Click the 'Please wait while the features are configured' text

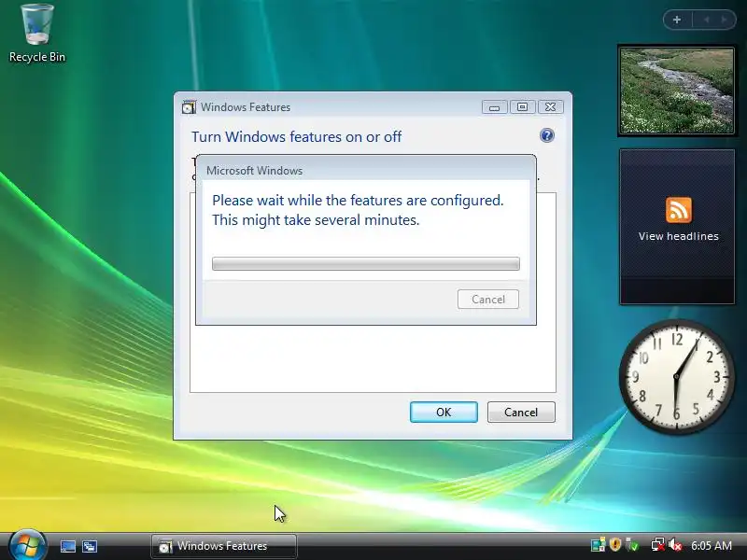coord(358,201)
